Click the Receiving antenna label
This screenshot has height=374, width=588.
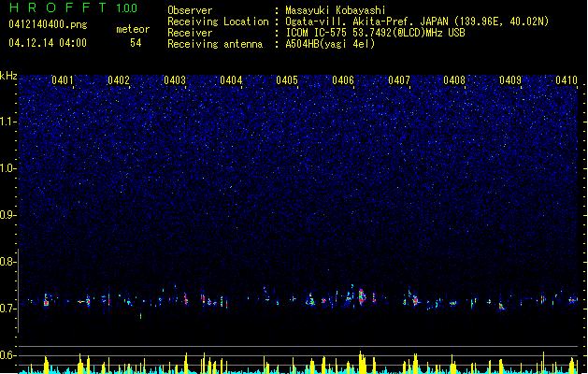pyautogui.click(x=215, y=44)
